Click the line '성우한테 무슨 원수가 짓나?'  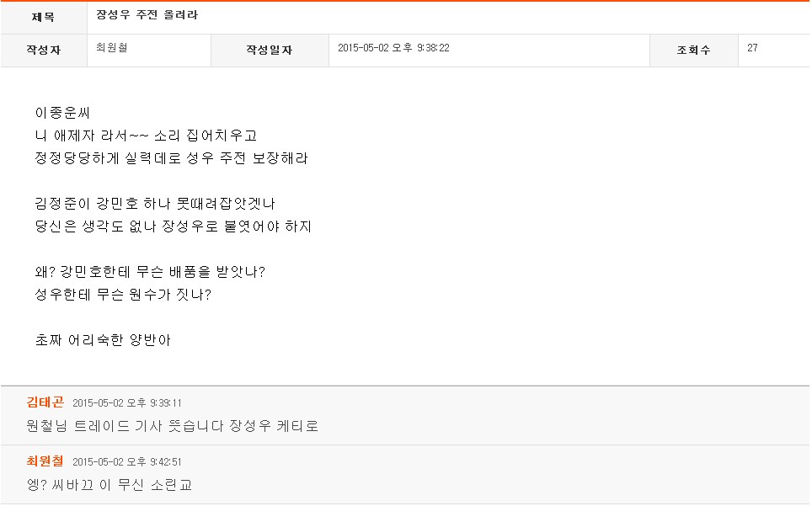point(123,295)
